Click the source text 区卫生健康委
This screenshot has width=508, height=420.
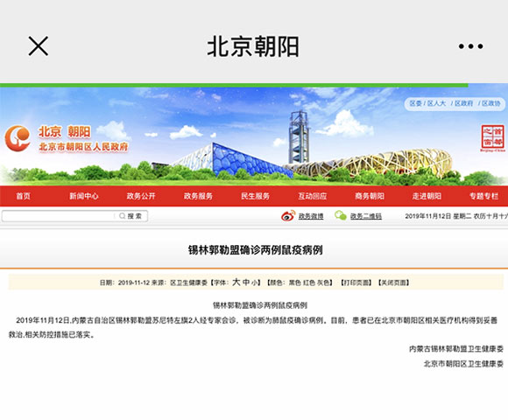tap(188, 283)
